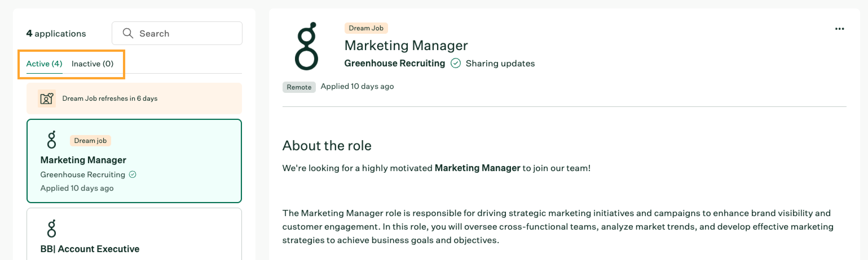Click the Greenhouse Recruiting company name in header
Screen dimensions: 868x260
(x=394, y=63)
